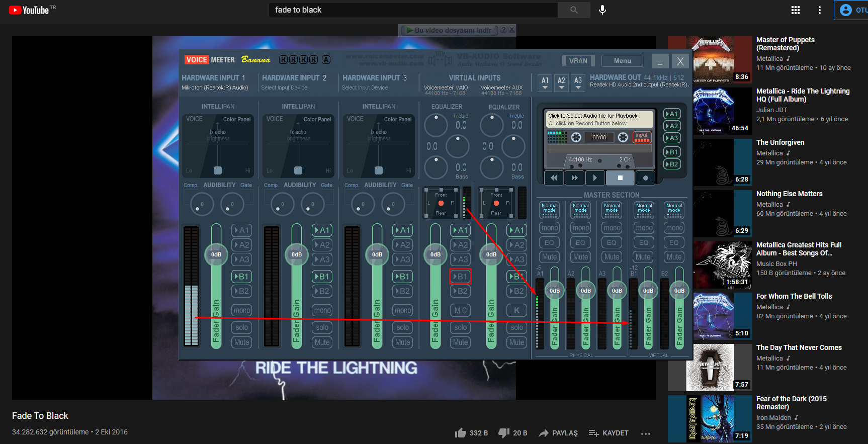Click the cassette A3 bus routing button
Image resolution: width=868 pixels, height=444 pixels.
pos(672,138)
